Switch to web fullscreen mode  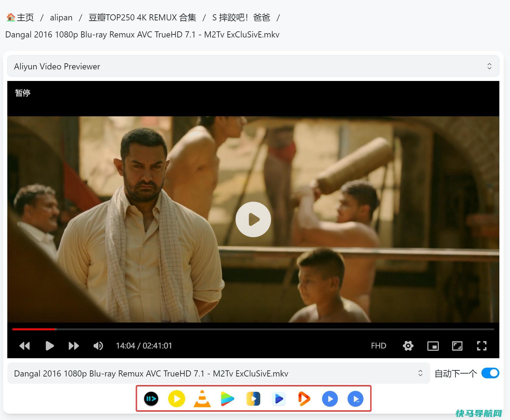pyautogui.click(x=457, y=346)
